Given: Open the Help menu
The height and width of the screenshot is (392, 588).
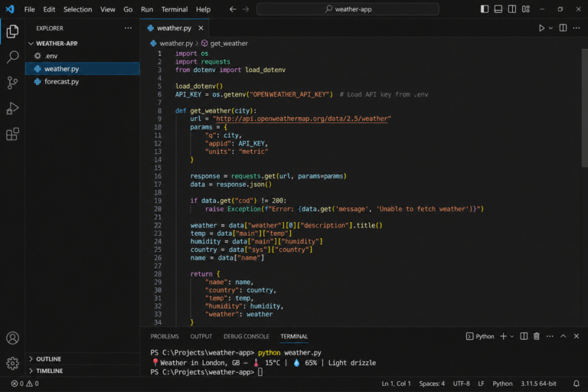Looking at the screenshot, I should click(x=203, y=9).
